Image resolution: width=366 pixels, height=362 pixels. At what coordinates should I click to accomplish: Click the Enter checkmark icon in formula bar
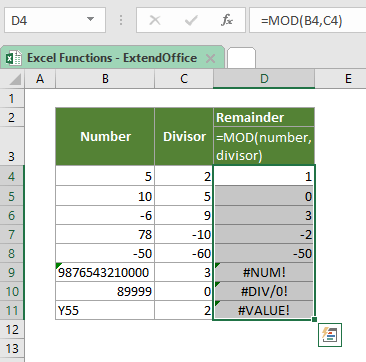(191, 21)
